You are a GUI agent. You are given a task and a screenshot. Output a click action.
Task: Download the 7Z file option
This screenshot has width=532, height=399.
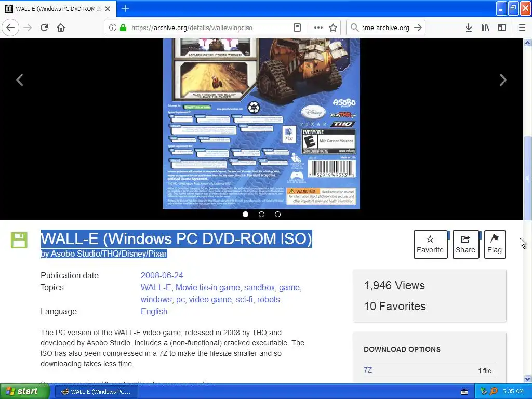368,370
